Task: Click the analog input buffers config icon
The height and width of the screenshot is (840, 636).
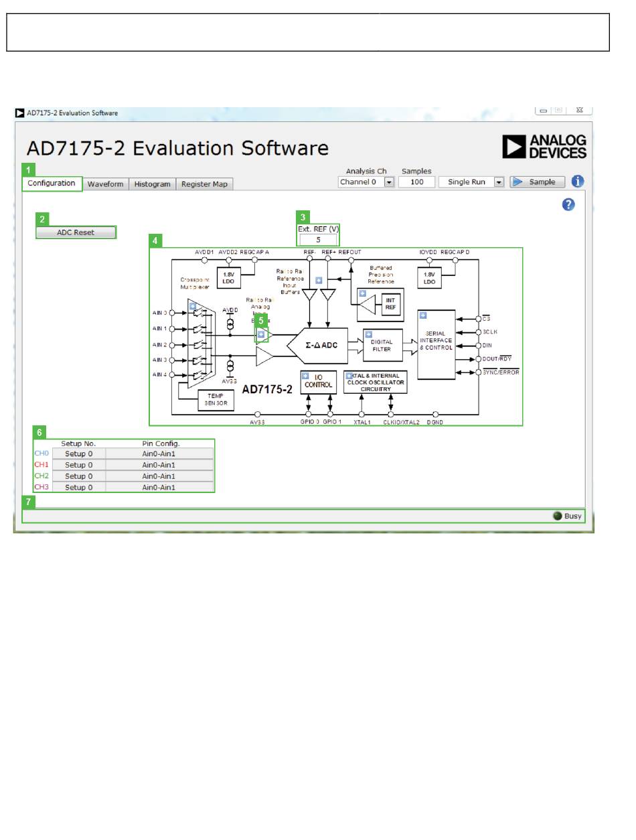Action: click(261, 334)
